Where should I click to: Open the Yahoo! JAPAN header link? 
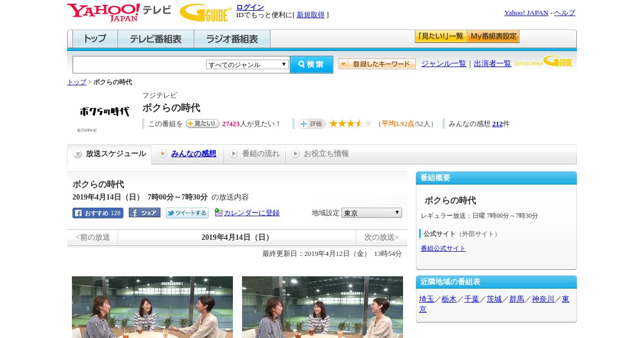526,13
